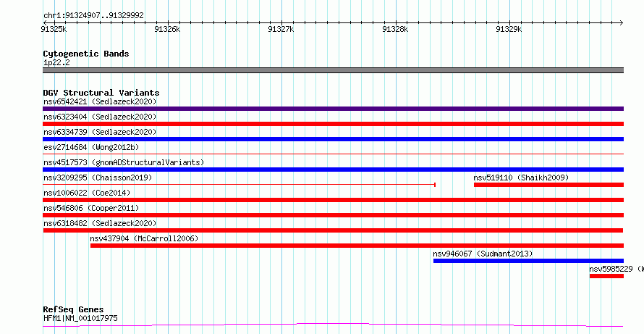
Task: Open nsv4517573 (gnomADStructuralVariants) label
Action: coord(124,162)
